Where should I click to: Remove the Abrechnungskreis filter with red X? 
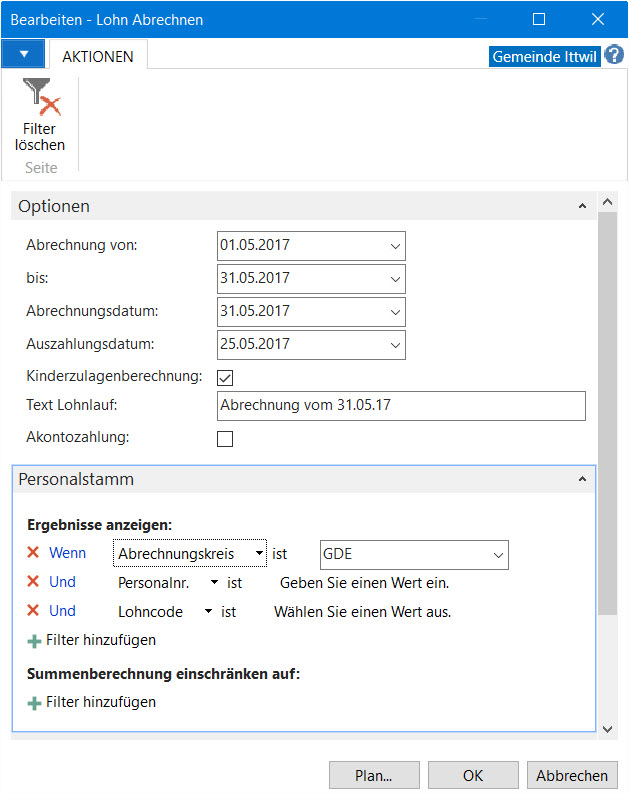pyautogui.click(x=33, y=553)
